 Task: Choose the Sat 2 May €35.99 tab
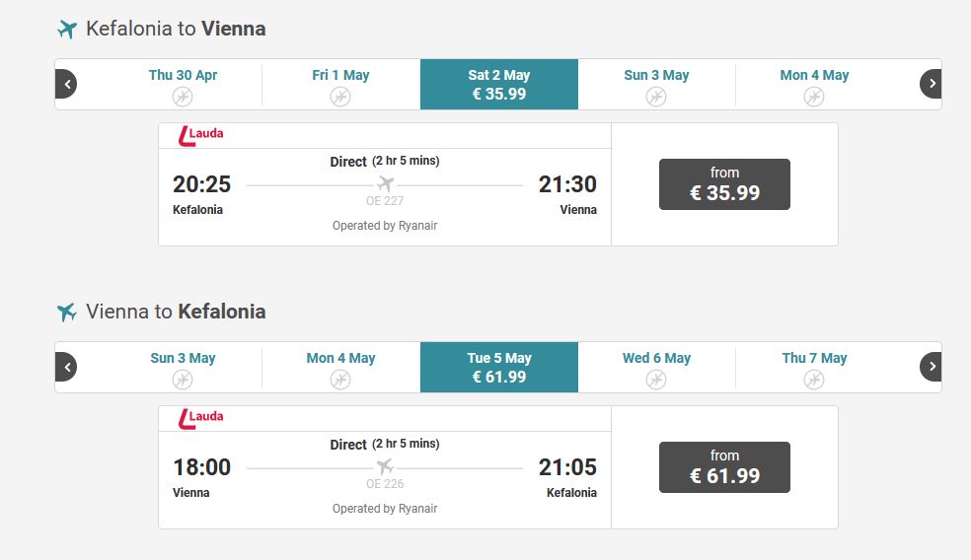coord(499,85)
